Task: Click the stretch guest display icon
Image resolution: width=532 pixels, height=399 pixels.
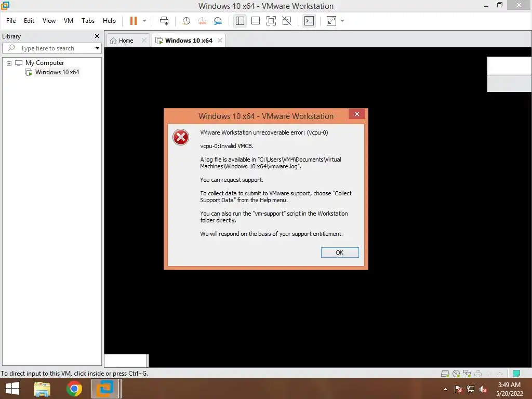Action: coord(331,21)
